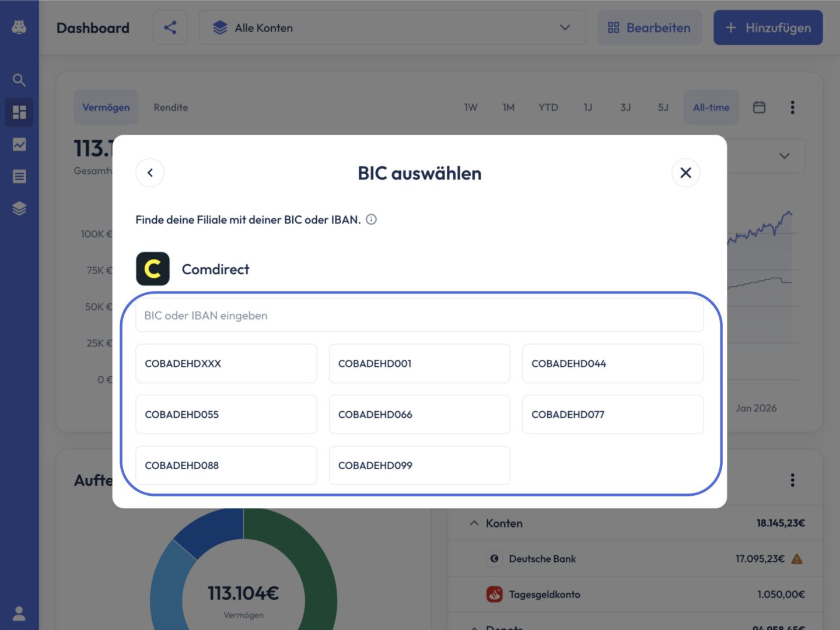This screenshot has width=840, height=630.
Task: Select the 3J time range
Action: pos(625,107)
